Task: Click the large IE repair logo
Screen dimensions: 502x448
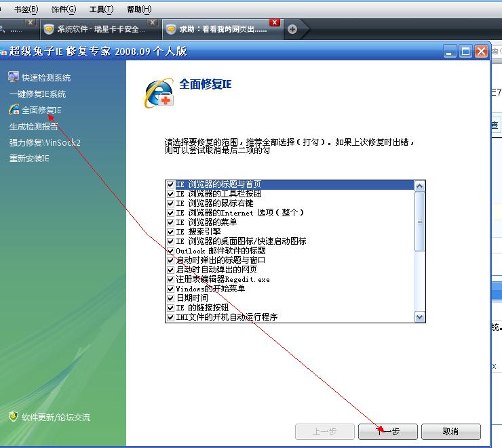Action: [x=159, y=93]
